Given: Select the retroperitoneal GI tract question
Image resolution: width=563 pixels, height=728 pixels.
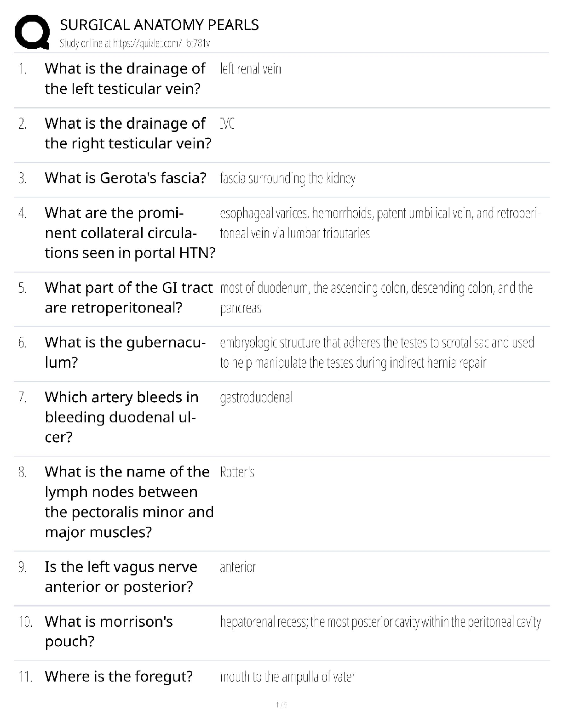Looking at the screenshot, I should (x=129, y=297).
